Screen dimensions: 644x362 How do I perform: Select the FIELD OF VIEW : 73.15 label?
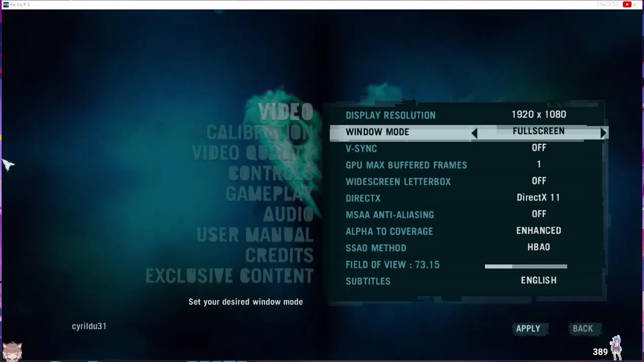click(x=392, y=265)
